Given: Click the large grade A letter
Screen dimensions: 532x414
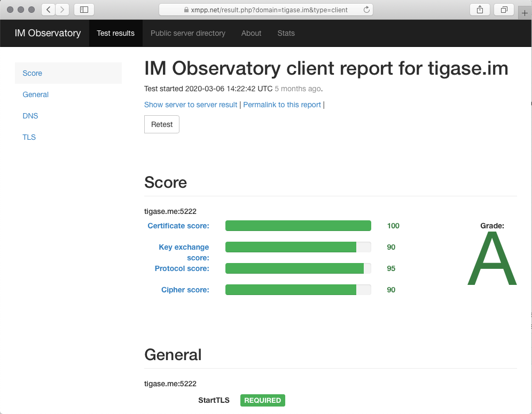Looking at the screenshot, I should click(x=492, y=259).
